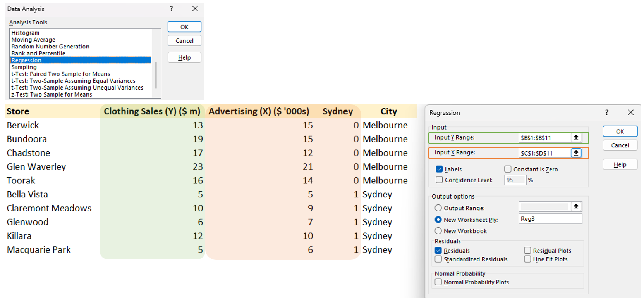Click the Advertising (X) column header

click(x=259, y=111)
